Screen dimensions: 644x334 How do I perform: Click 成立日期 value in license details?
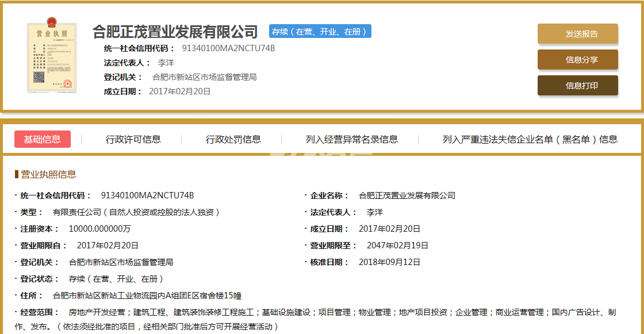pyautogui.click(x=389, y=229)
